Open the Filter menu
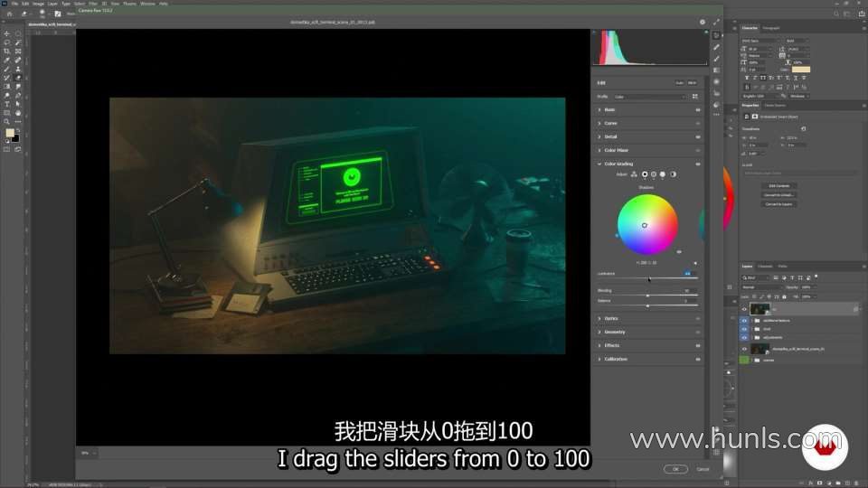Viewport: 868px width, 488px height. coord(93,4)
